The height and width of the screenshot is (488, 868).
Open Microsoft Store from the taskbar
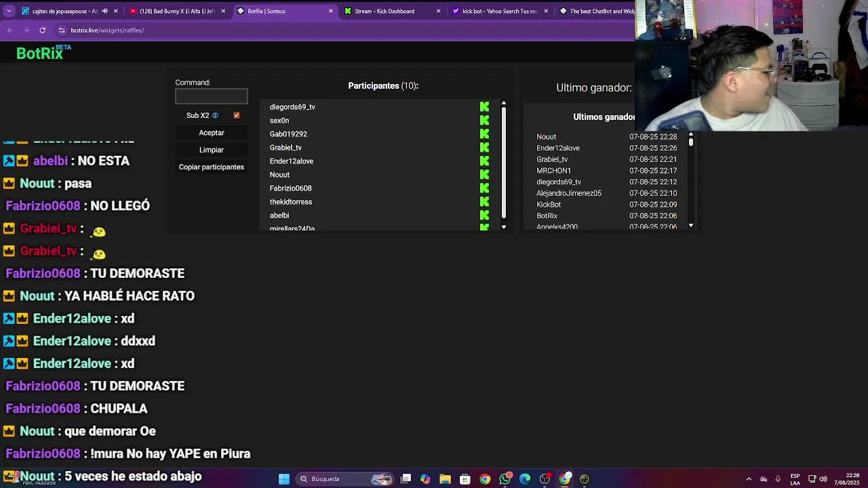(x=465, y=479)
